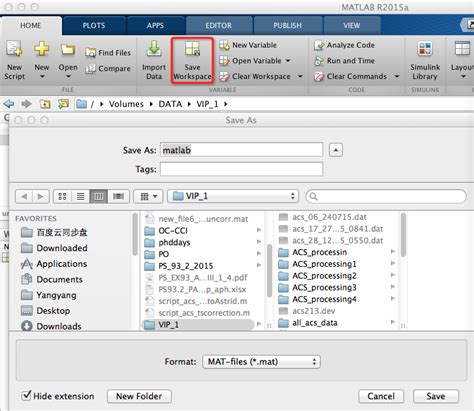474x411 pixels.
Task: Open VIP_1 location popup
Action: pos(233,196)
